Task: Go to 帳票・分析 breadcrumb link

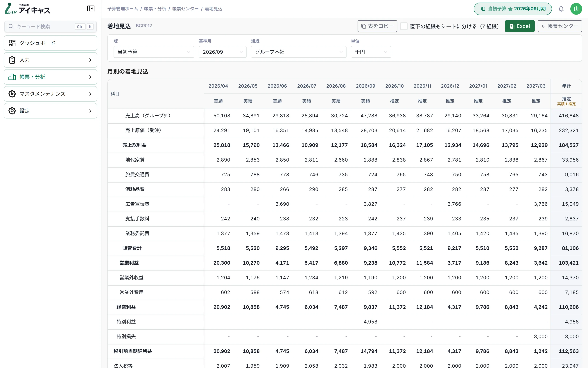Action: [155, 9]
